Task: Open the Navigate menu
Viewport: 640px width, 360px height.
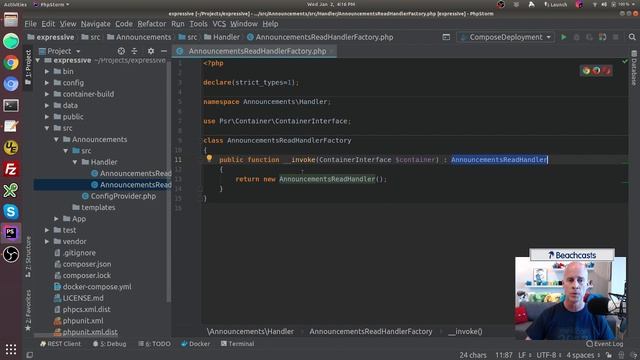Action: tap(96, 24)
